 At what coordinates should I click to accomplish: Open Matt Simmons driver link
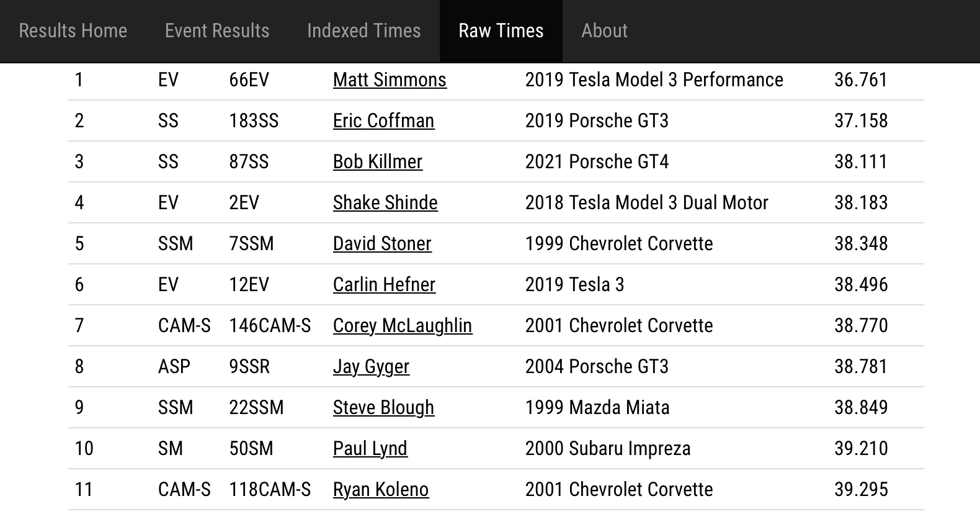coord(390,80)
